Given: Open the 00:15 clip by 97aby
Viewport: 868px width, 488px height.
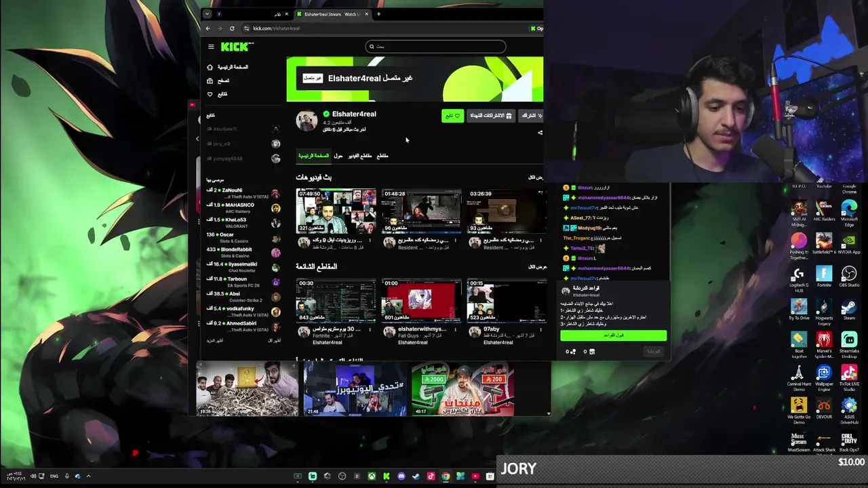Looking at the screenshot, I should (507, 300).
